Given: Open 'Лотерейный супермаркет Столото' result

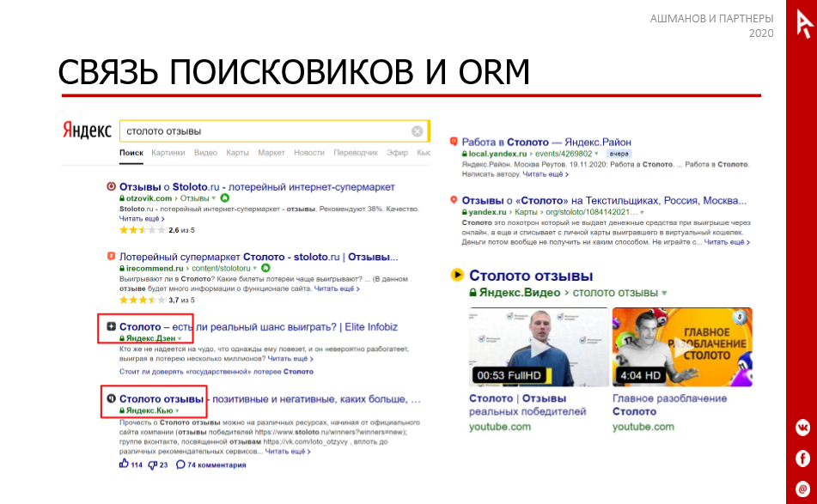Looking at the screenshot, I should point(259,257).
